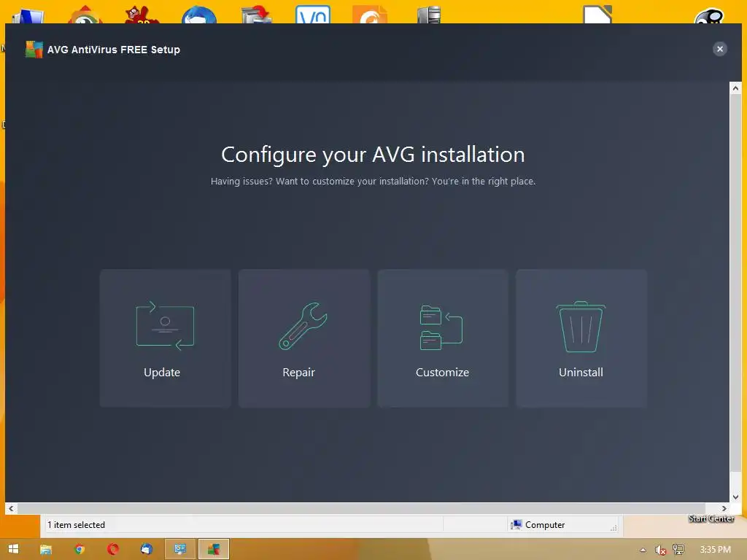
Task: Click the vertical scrollbar up arrow
Action: click(x=735, y=88)
